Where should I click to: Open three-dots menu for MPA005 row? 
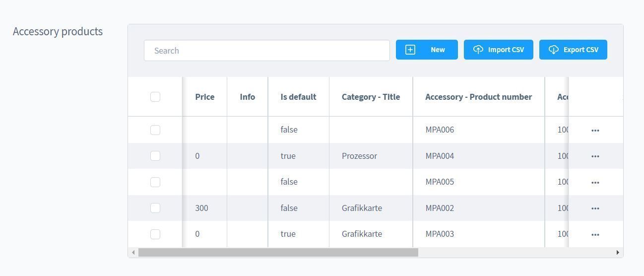[595, 183]
